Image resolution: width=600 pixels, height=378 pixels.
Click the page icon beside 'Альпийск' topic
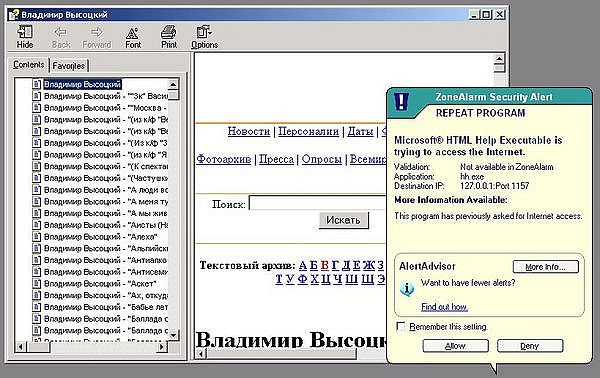(36, 249)
